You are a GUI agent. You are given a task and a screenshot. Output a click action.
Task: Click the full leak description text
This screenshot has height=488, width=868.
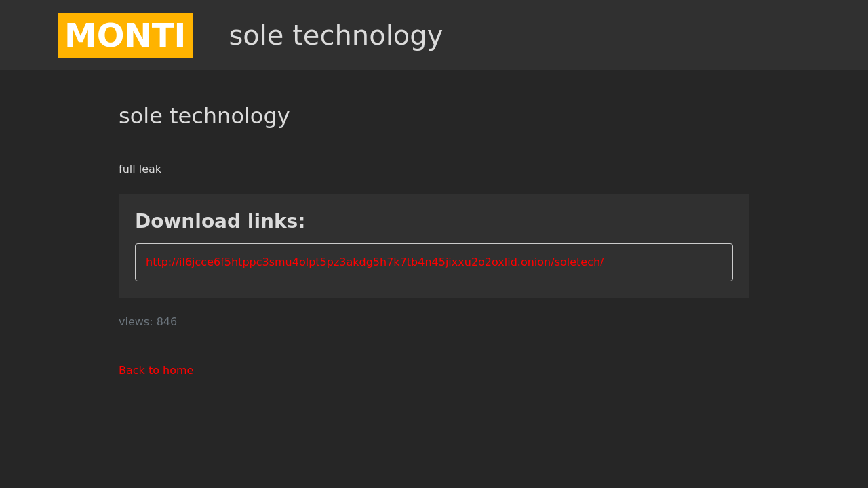coord(140,169)
